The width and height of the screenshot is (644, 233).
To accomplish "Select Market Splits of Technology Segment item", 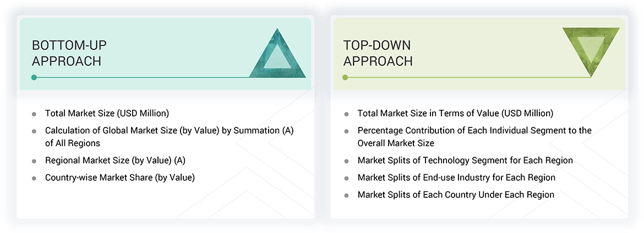I will click(x=465, y=160).
